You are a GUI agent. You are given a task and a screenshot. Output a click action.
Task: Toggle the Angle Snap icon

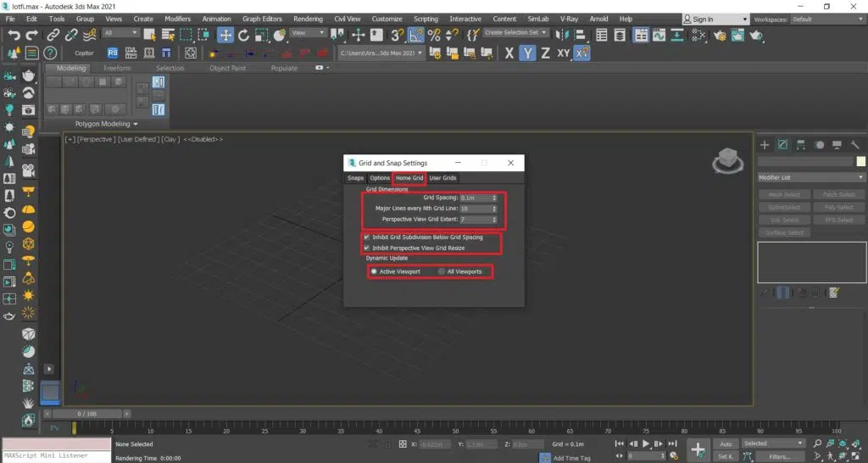(x=415, y=35)
